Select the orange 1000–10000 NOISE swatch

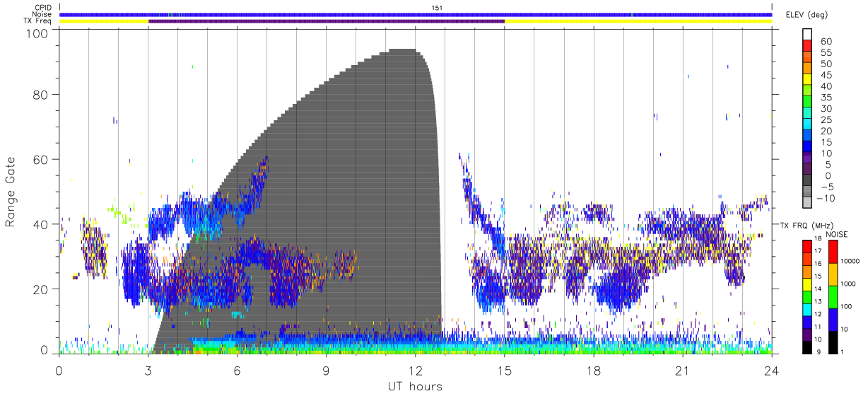coord(832,274)
